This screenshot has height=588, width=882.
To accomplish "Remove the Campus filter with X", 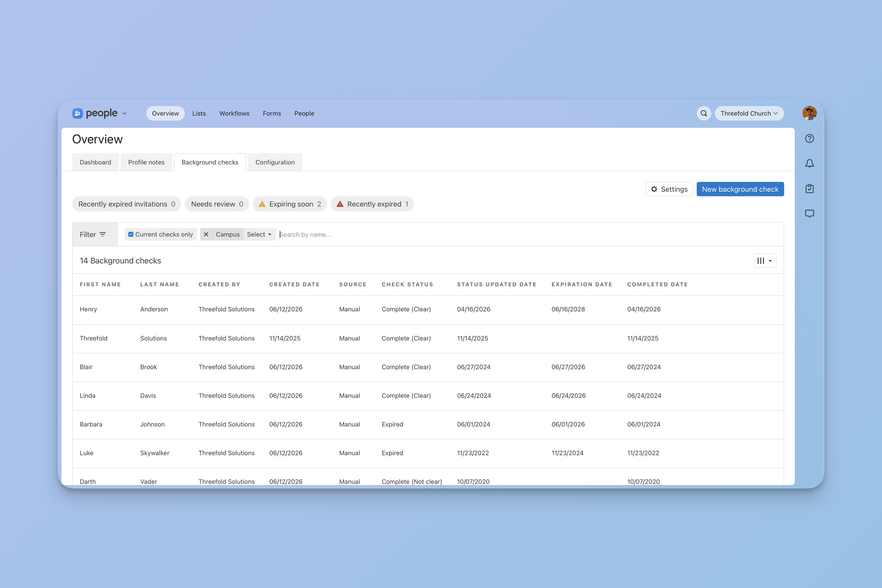I will point(206,234).
